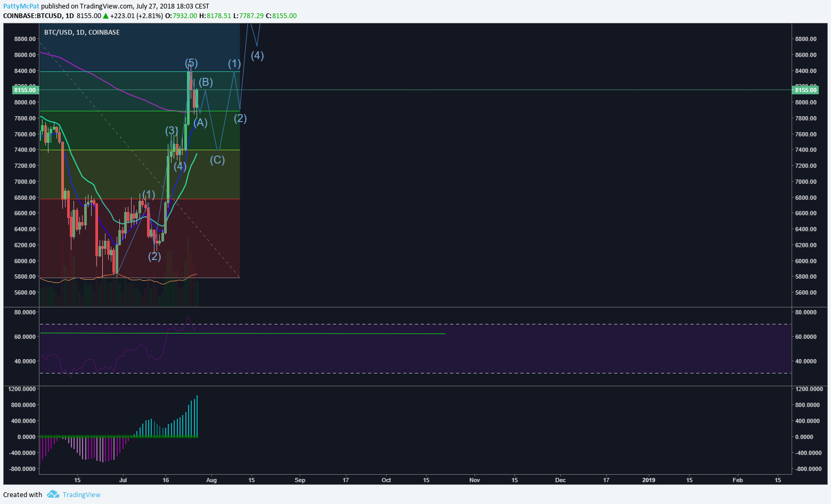Click 8800.00 on the right price axis
831x504 pixels.
pos(805,39)
